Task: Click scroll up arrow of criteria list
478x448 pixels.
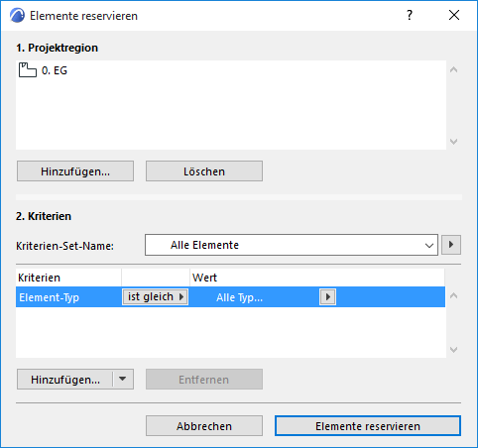Action: [454, 295]
